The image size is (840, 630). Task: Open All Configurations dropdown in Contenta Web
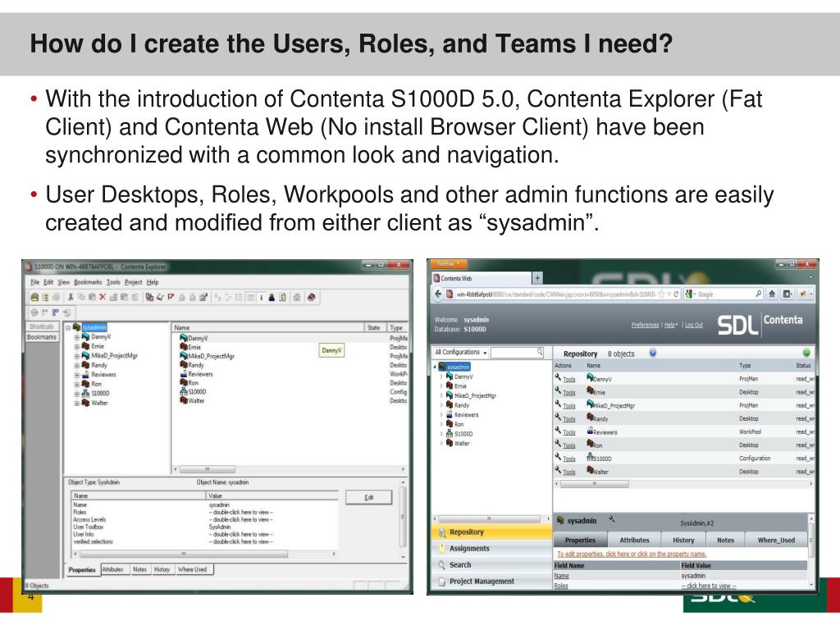tap(461, 353)
